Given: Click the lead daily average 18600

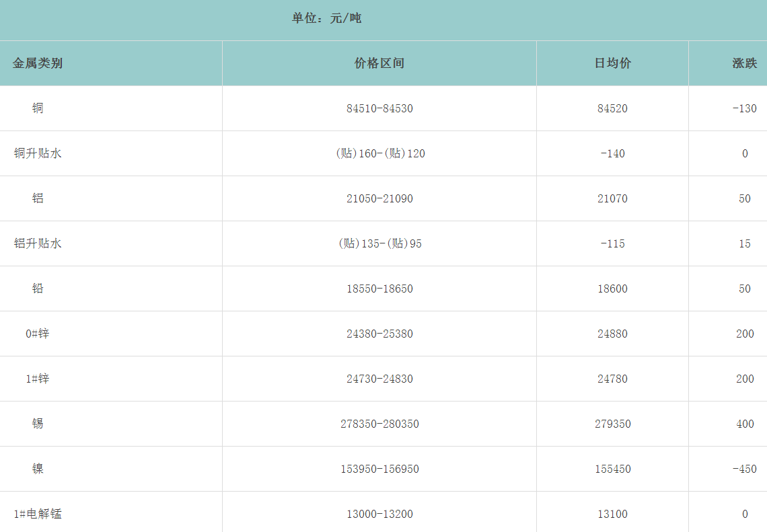Looking at the screenshot, I should click(x=612, y=289).
